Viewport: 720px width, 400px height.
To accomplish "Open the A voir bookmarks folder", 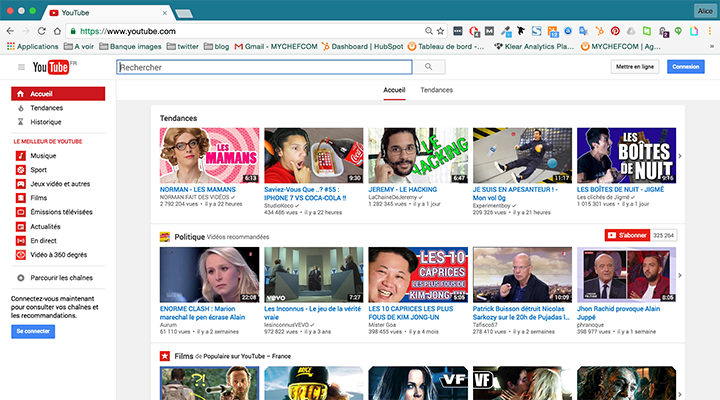I will 79,46.
